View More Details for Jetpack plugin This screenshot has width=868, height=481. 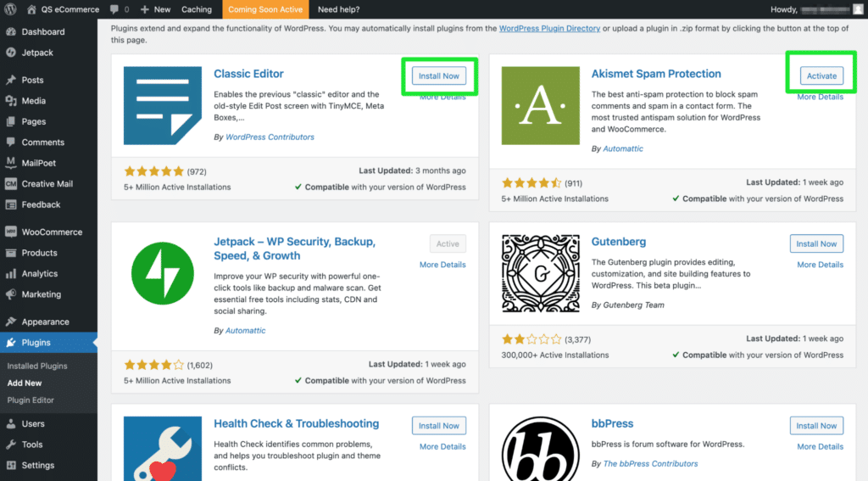coord(442,265)
